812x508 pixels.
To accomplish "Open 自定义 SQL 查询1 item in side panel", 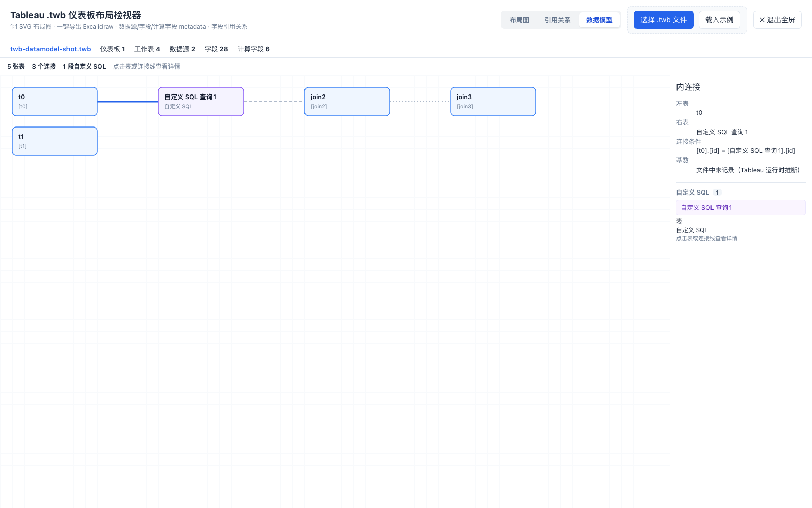I will coord(740,207).
